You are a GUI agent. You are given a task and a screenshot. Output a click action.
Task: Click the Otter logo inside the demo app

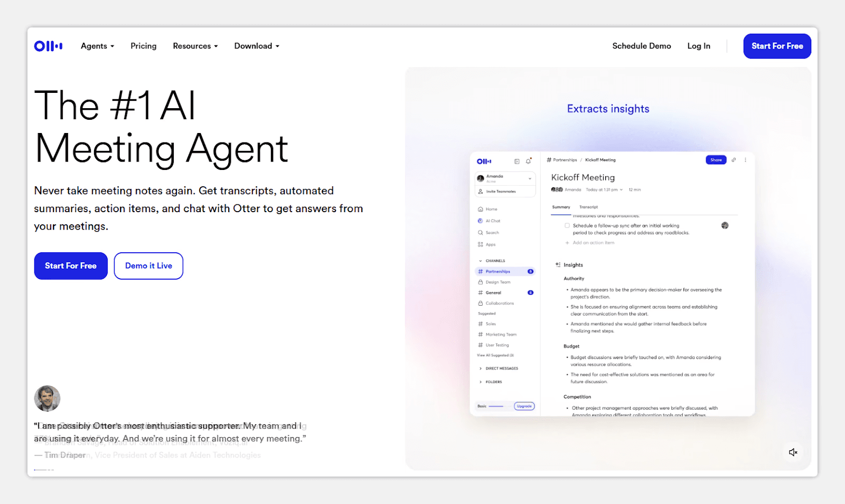(484, 161)
